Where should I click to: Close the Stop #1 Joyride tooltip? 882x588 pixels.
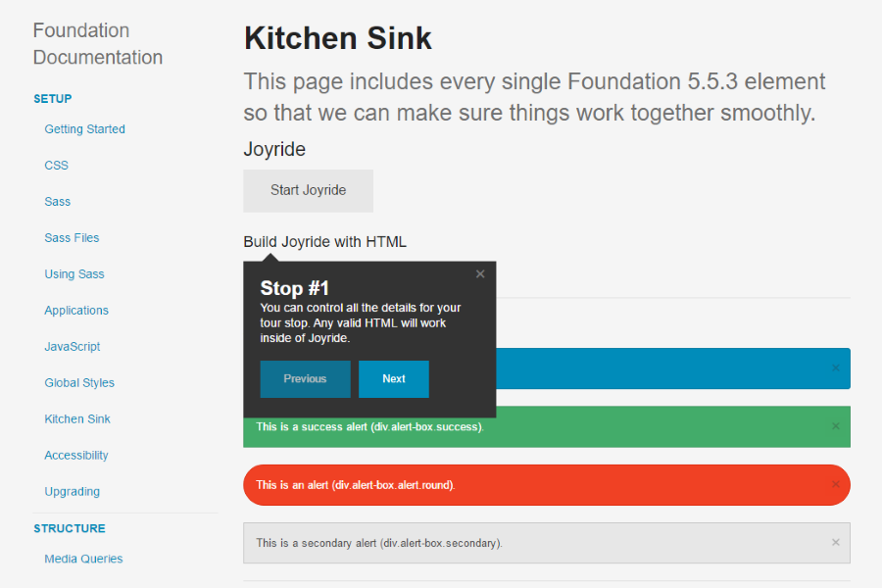click(x=480, y=274)
